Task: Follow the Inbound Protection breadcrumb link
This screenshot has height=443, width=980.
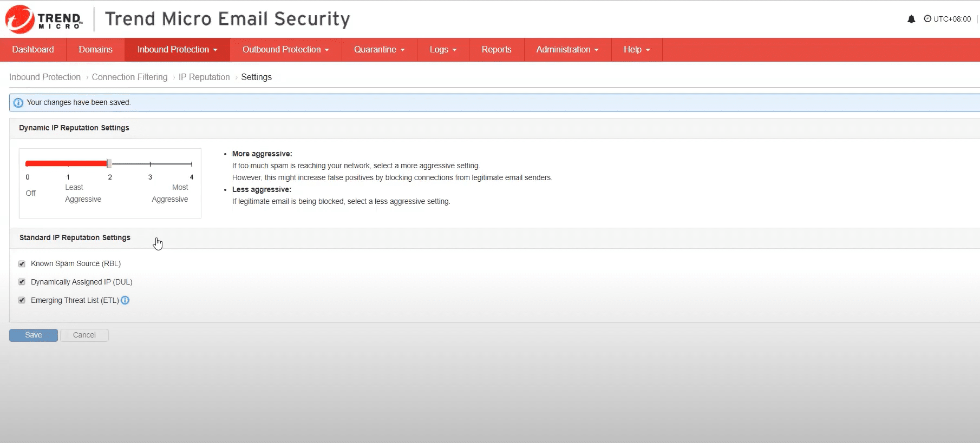Action: [45, 77]
